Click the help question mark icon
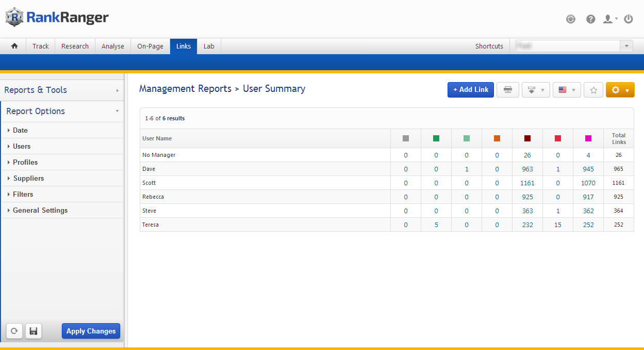The image size is (644, 350). pyautogui.click(x=591, y=19)
